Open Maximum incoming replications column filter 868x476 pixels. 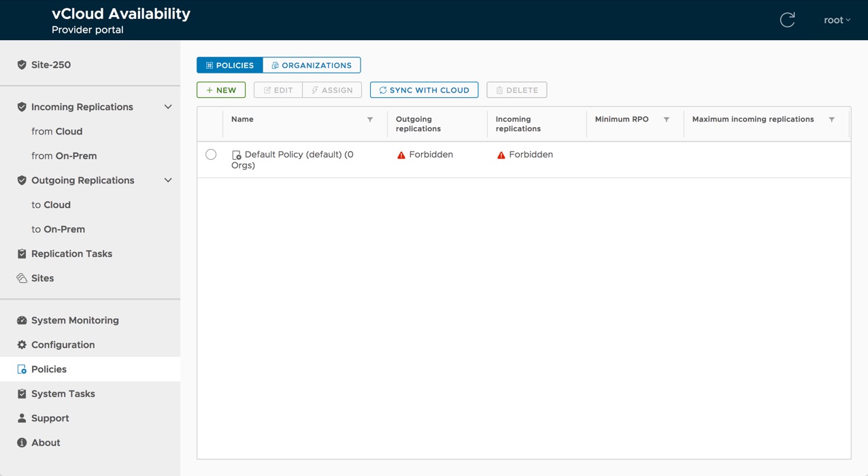click(831, 120)
